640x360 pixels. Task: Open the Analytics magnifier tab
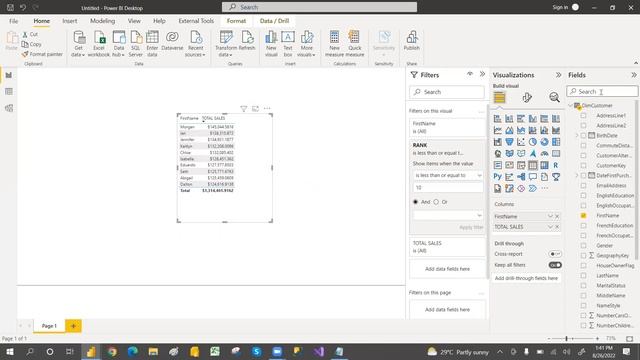(554, 98)
